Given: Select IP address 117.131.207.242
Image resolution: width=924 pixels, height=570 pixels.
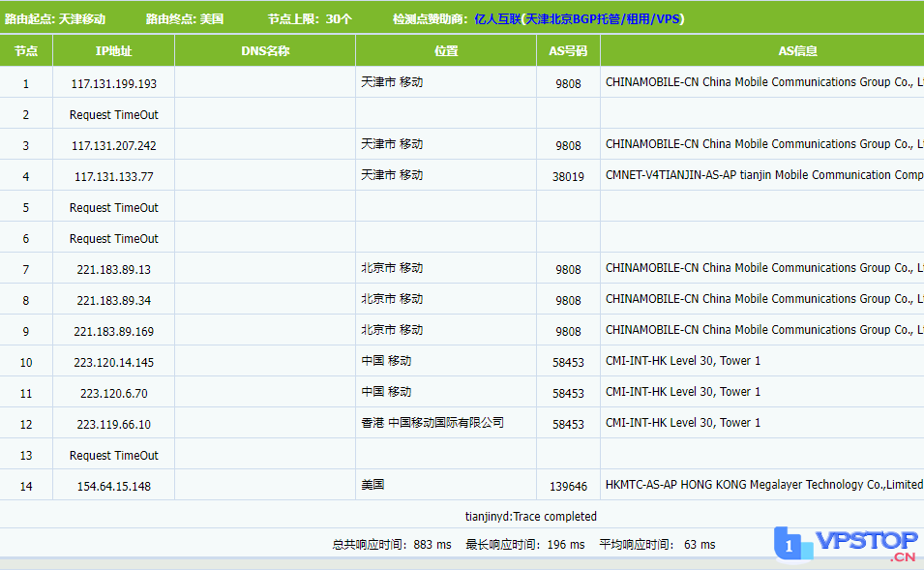Looking at the screenshot, I should click(114, 145).
